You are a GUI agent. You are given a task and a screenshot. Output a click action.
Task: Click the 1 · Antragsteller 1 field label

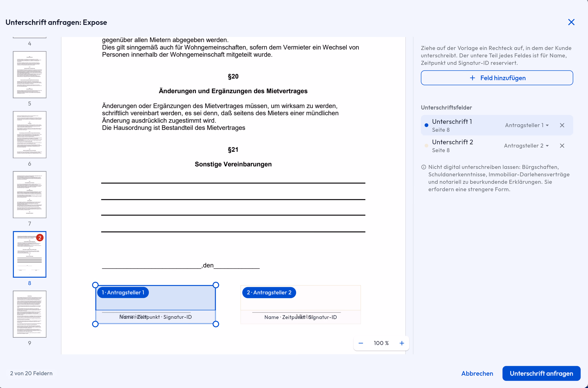tap(123, 292)
